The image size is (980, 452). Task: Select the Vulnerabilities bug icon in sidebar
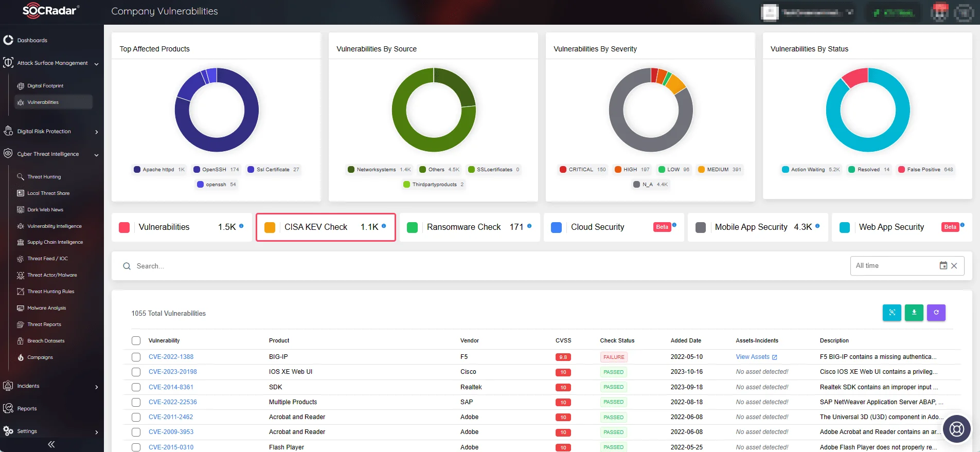[x=21, y=102]
